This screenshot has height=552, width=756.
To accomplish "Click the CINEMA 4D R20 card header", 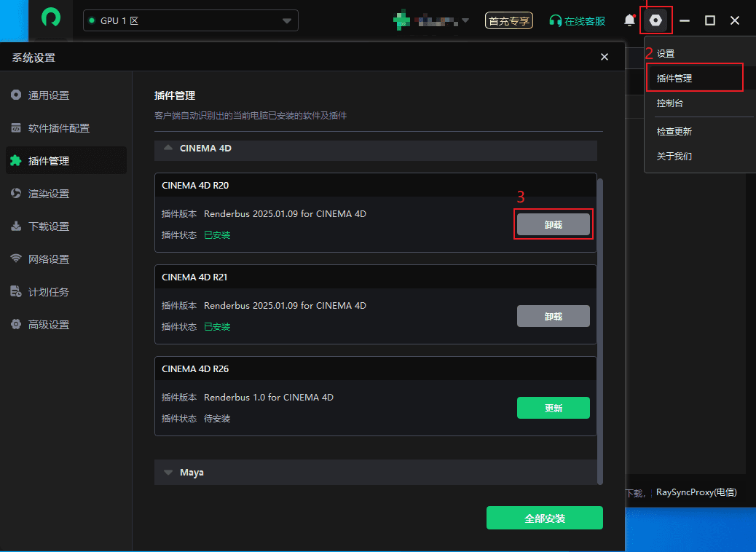I will 376,185.
